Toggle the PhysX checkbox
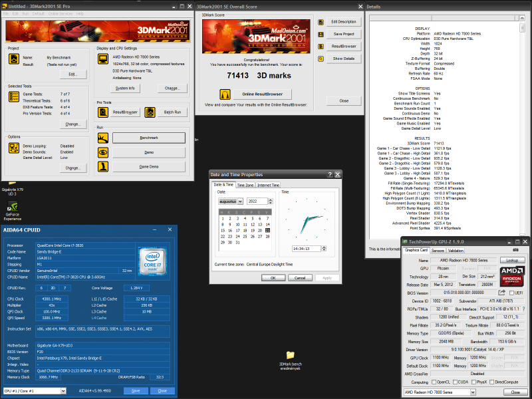This screenshot has height=399, width=532. coord(473,382)
